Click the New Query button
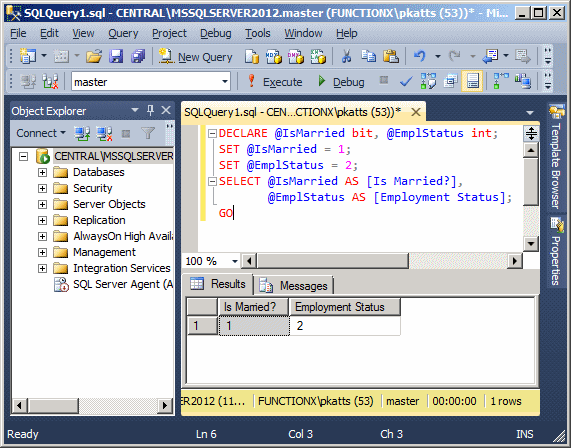Screen dimensions: 571x448 [196, 56]
